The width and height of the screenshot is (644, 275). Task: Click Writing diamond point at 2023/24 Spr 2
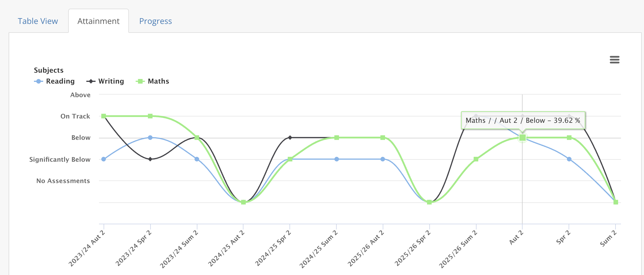point(150,159)
